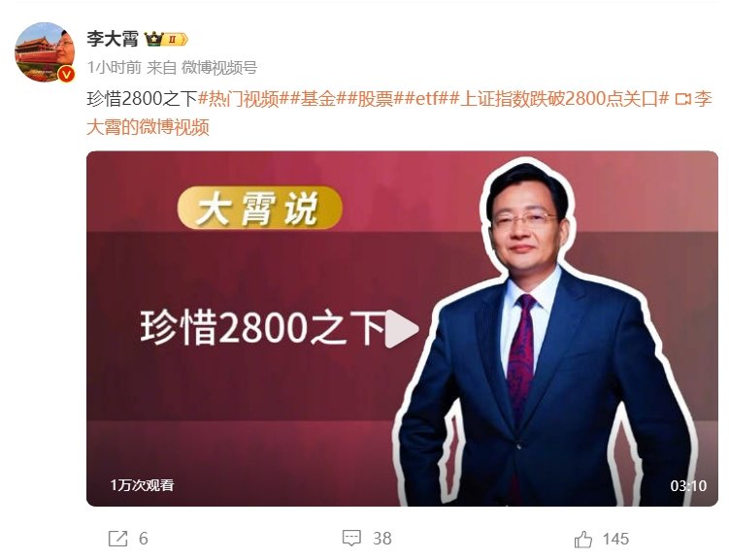Viewport: 729px width, 560px height.
Task: Click video camera icon before 李大霄的微博视频
Action: (682, 99)
